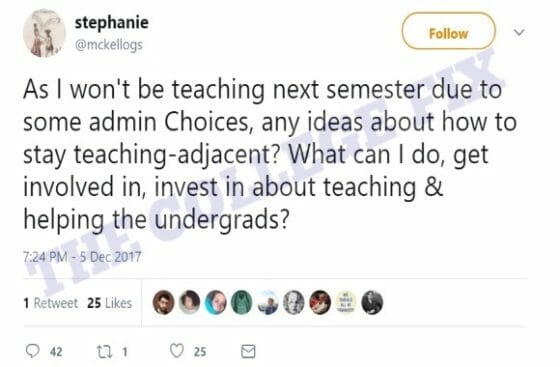Open the @mckellogs handle link
The height and width of the screenshot is (367, 560).
tap(109, 45)
